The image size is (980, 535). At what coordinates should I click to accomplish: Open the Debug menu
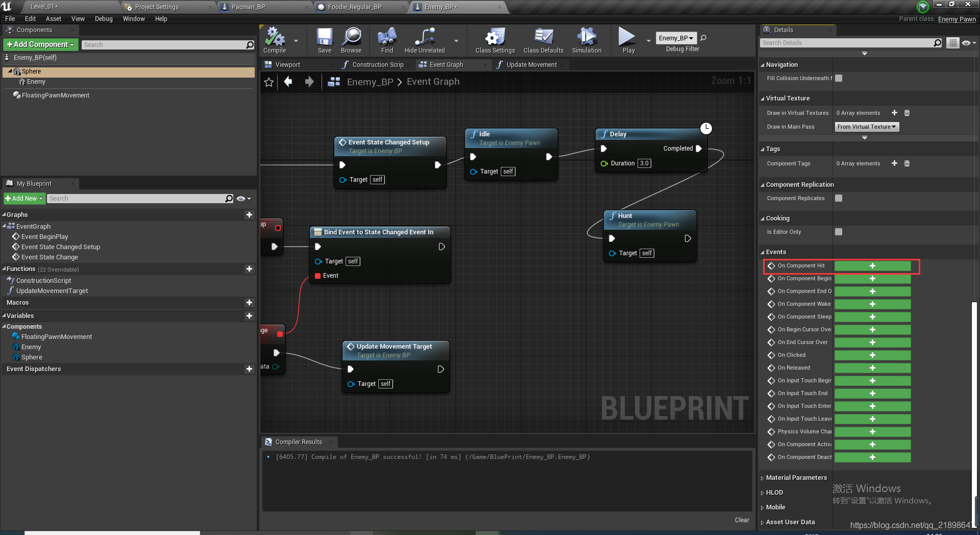pyautogui.click(x=104, y=19)
